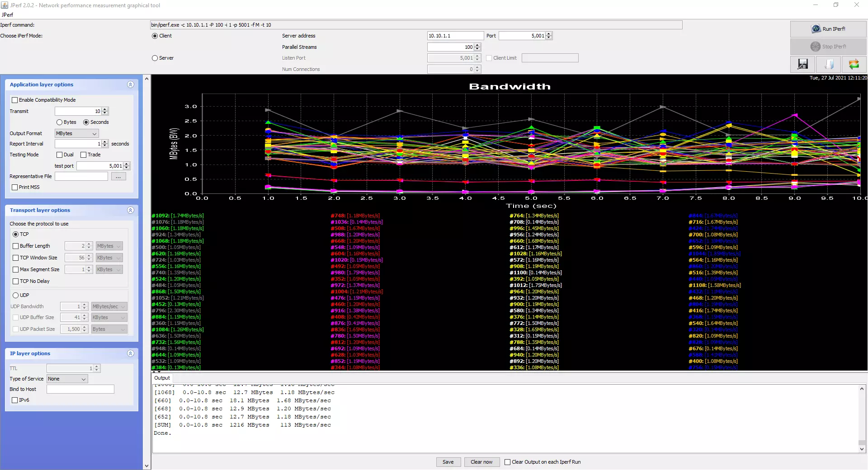Click Output log scrollbar down arrow
Image resolution: width=868 pixels, height=470 pixels.
click(x=862, y=449)
